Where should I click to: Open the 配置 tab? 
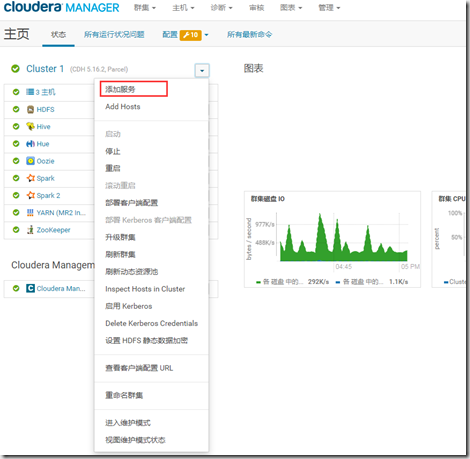[170, 35]
